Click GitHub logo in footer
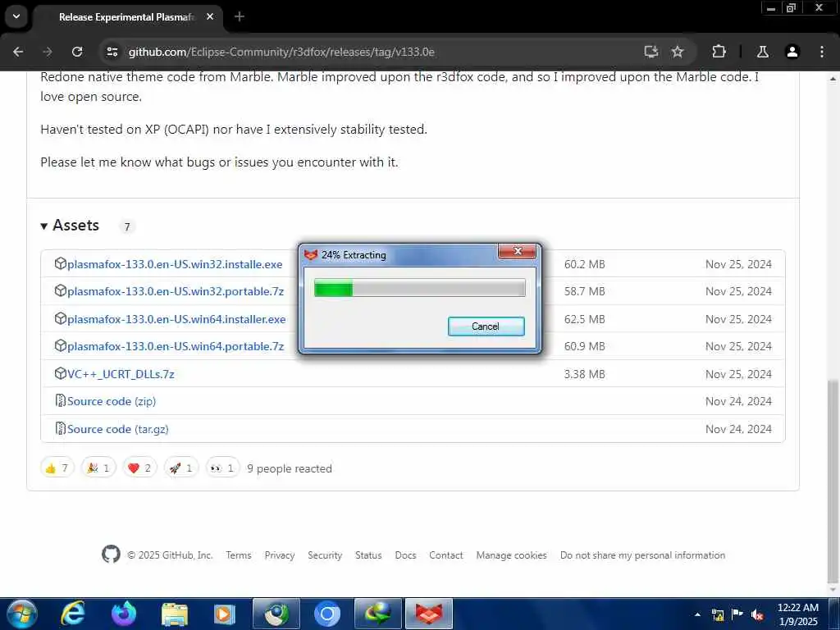 (111, 554)
